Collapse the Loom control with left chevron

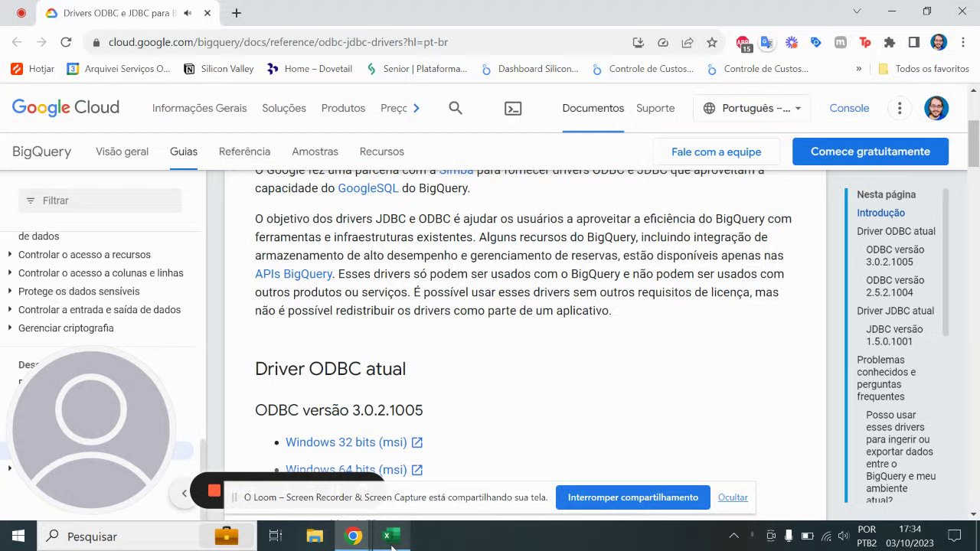click(x=184, y=494)
